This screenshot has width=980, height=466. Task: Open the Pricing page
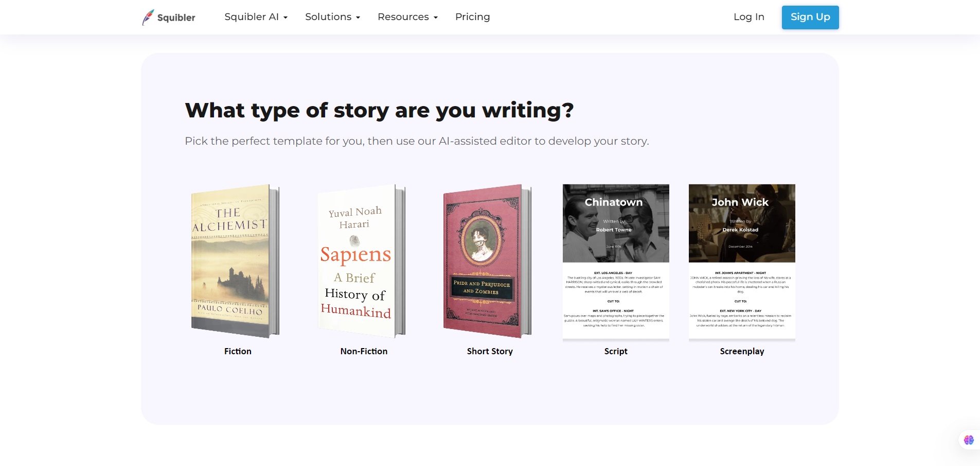[472, 17]
